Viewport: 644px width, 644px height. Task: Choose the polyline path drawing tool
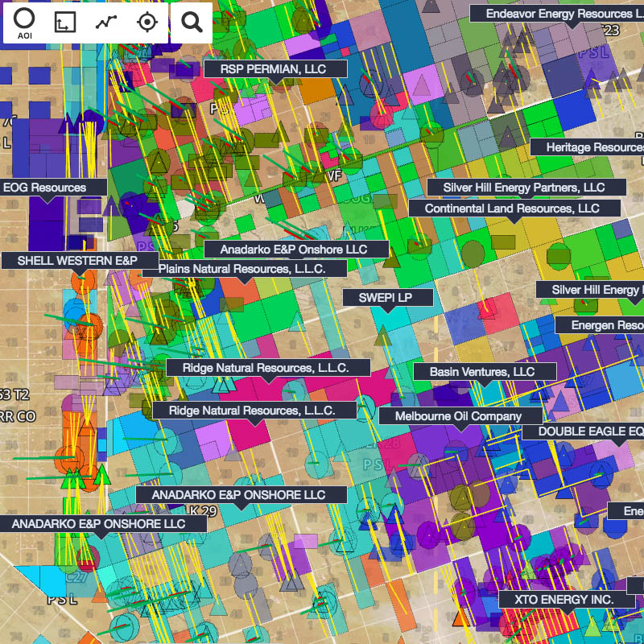click(105, 23)
